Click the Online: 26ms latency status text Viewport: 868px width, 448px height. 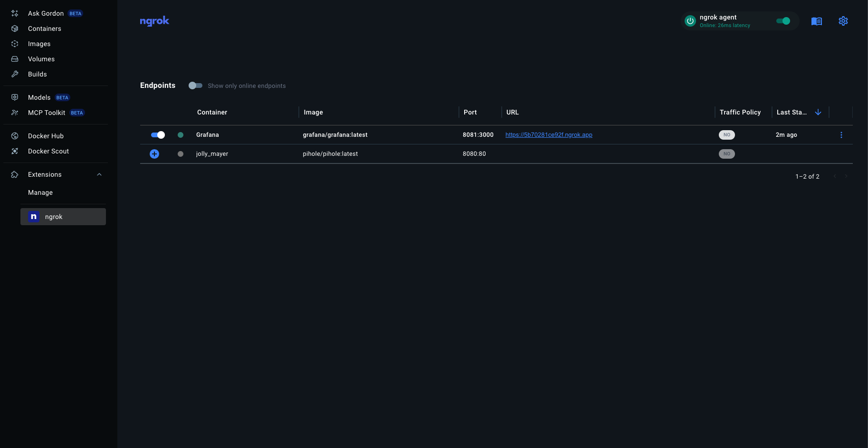click(x=725, y=26)
